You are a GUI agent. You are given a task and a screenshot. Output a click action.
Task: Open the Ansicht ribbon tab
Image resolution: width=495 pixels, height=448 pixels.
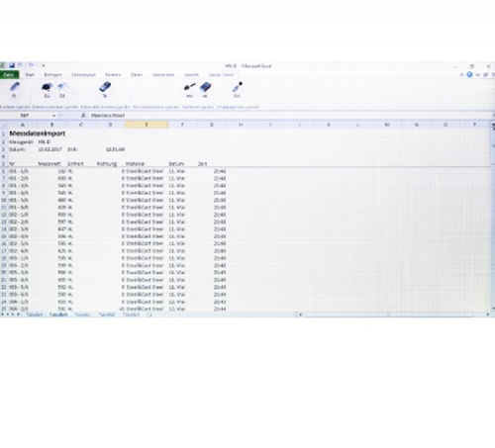coord(192,75)
